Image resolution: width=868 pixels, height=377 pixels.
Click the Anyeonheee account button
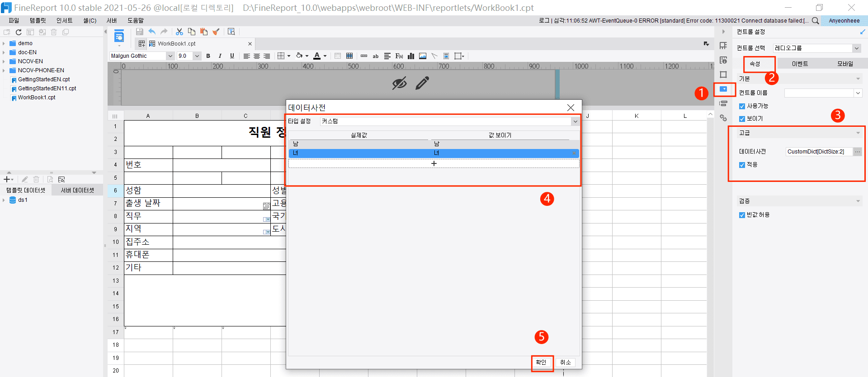pos(844,21)
